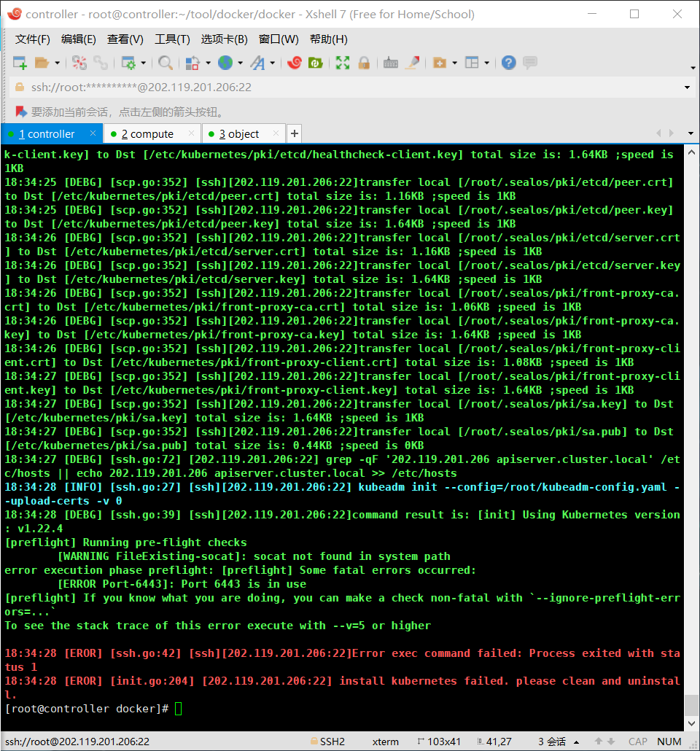The height and width of the screenshot is (751, 700).
Task: Click the add-session flag arrow icon
Action: click(21, 112)
